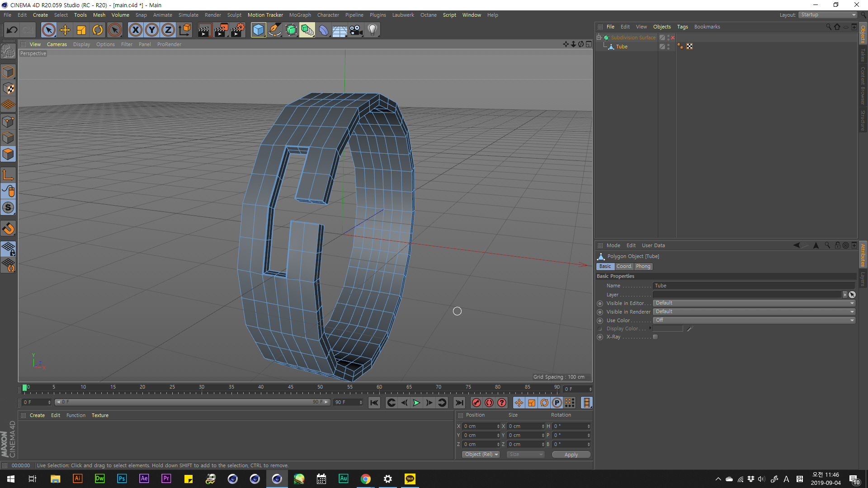Open Photoshop from taskbar
This screenshot has height=488, width=868.
(x=122, y=479)
